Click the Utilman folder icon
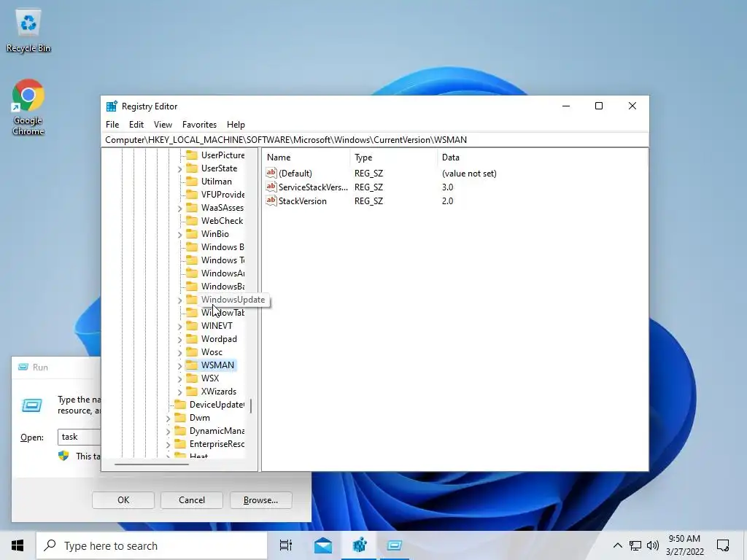747x560 pixels. [x=192, y=182]
